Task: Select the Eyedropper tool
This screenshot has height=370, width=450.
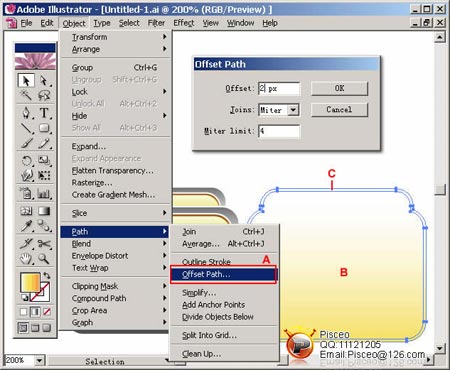Action: click(x=26, y=226)
